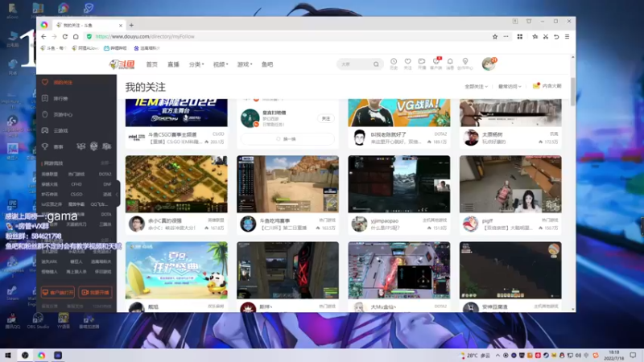Expand the 视频 dropdown in navigation
This screenshot has width=644, height=362.
pyautogui.click(x=221, y=64)
